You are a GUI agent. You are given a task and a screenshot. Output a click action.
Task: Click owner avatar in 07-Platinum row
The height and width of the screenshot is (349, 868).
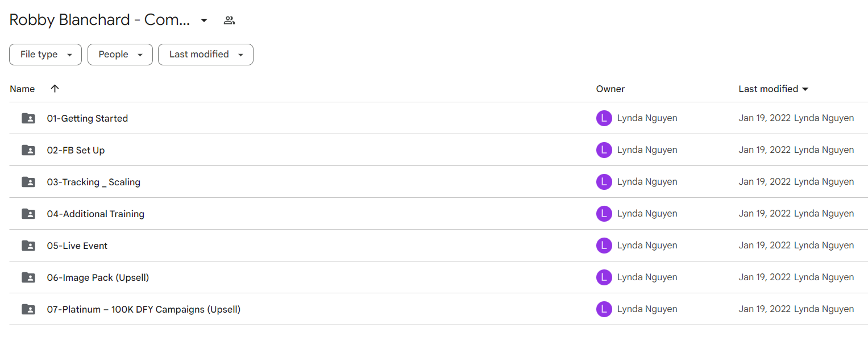(604, 309)
